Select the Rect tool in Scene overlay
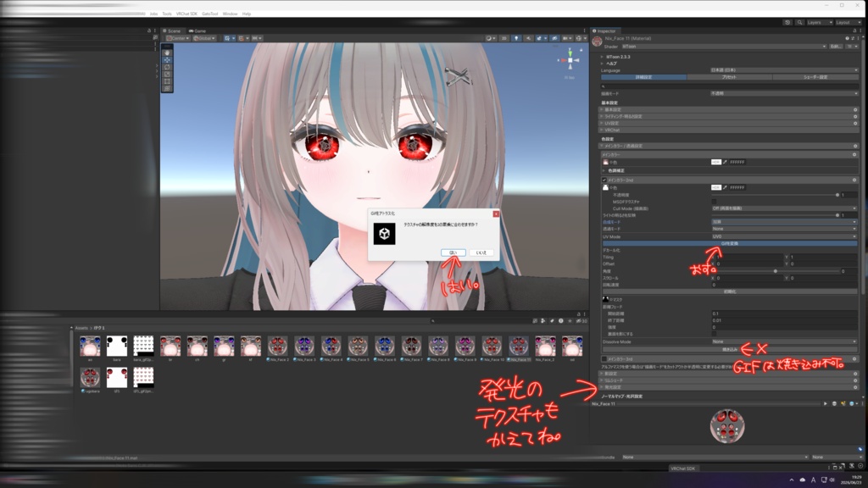This screenshot has height=488, width=868. pos(167,81)
